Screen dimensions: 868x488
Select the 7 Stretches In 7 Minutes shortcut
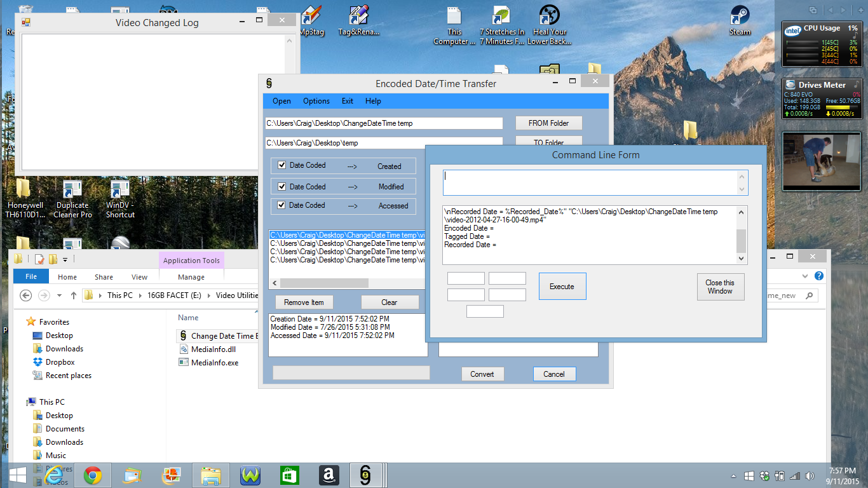pos(502,25)
